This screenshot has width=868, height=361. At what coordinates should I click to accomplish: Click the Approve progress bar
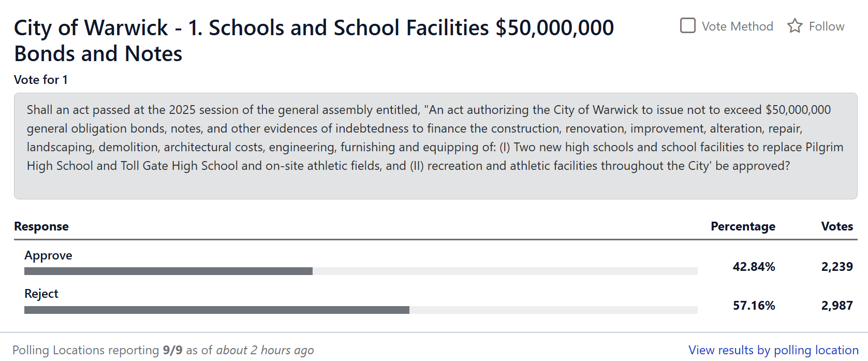[x=360, y=271]
